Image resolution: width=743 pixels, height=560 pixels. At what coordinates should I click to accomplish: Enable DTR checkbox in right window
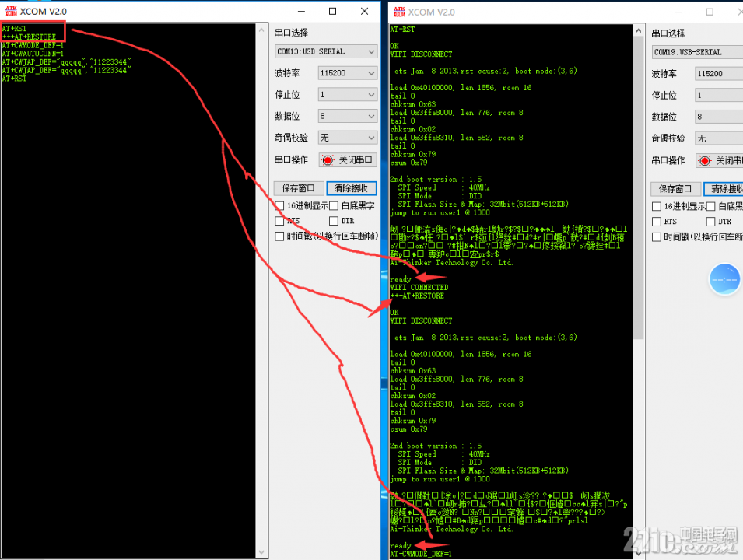[x=710, y=222]
